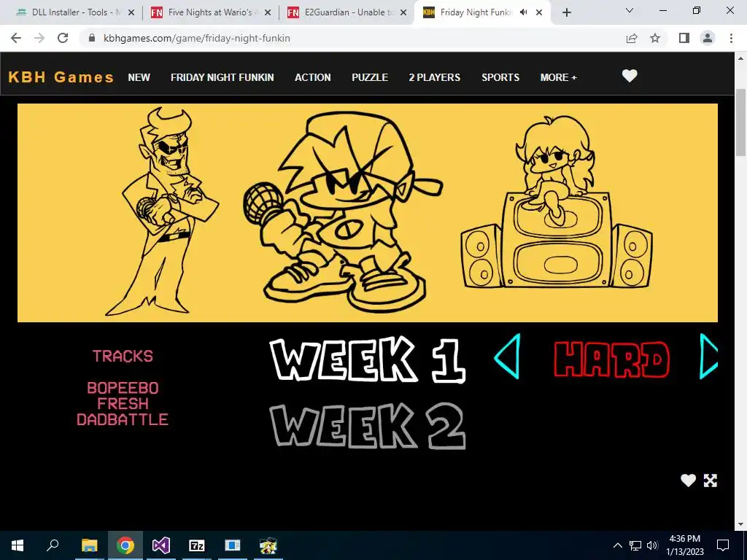This screenshot has width=747, height=560.
Task: Click the HARD difficulty label
Action: coord(612,359)
